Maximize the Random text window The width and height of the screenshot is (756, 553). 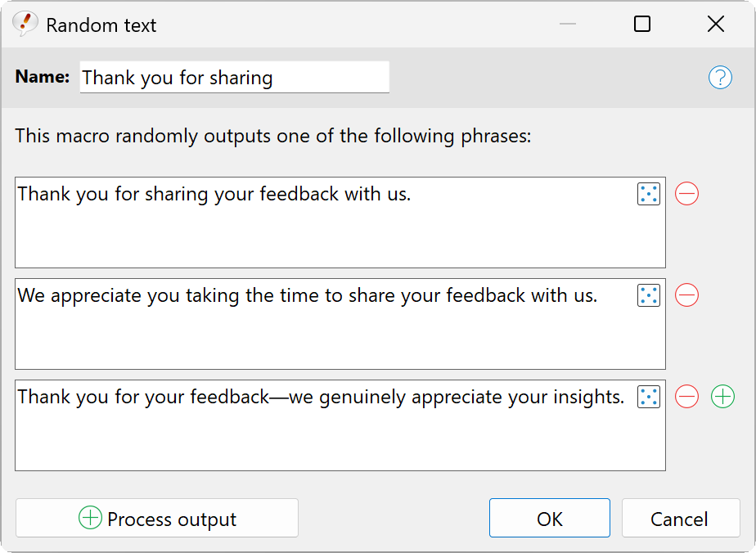pos(642,24)
